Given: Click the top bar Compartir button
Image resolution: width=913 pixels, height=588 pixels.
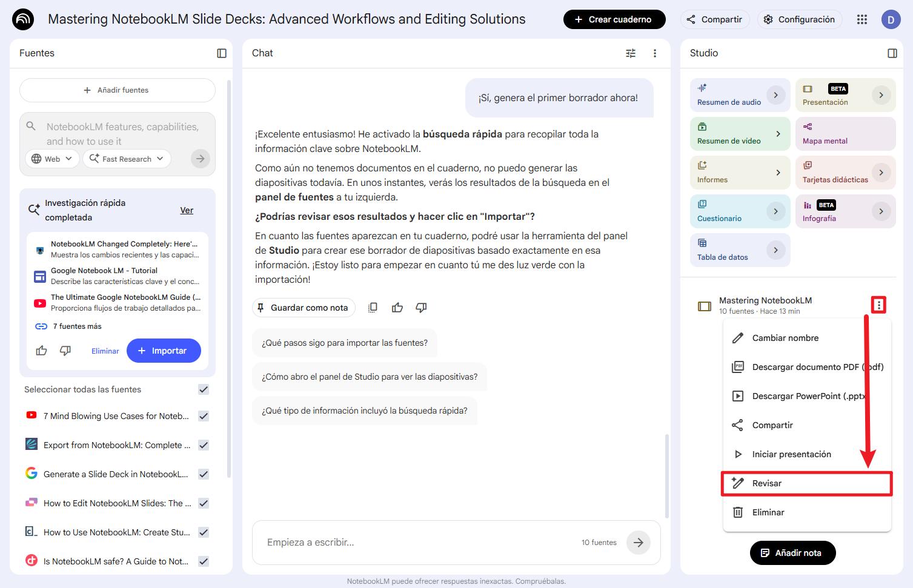Looking at the screenshot, I should coord(715,19).
